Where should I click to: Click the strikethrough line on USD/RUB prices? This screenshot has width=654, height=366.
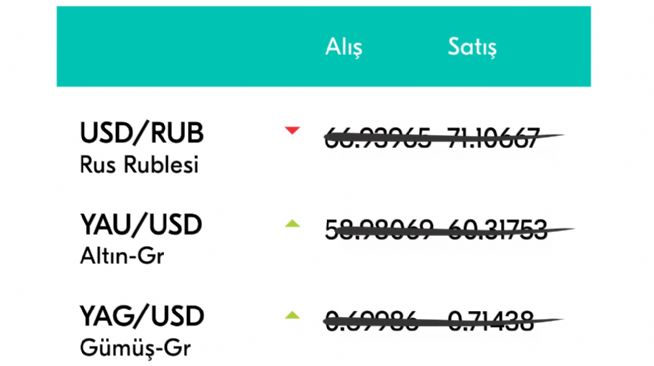[444, 137]
